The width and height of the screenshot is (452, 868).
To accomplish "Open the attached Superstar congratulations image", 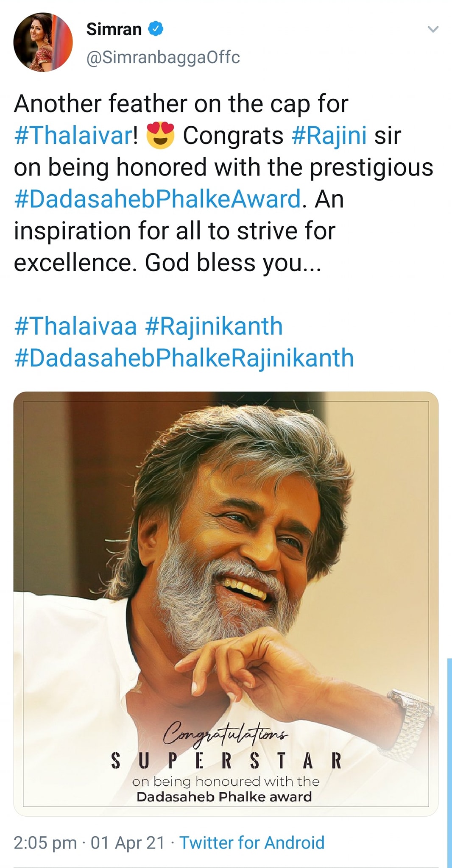I will tap(226, 604).
